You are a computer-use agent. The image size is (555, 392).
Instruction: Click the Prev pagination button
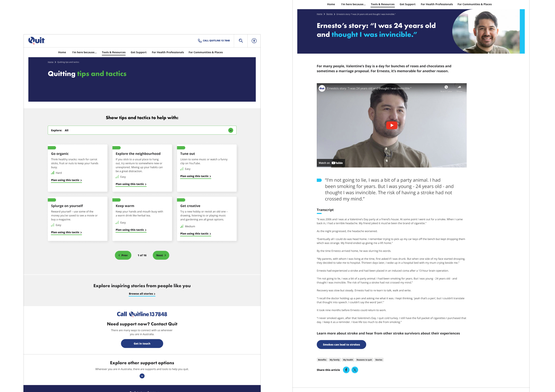tap(123, 255)
